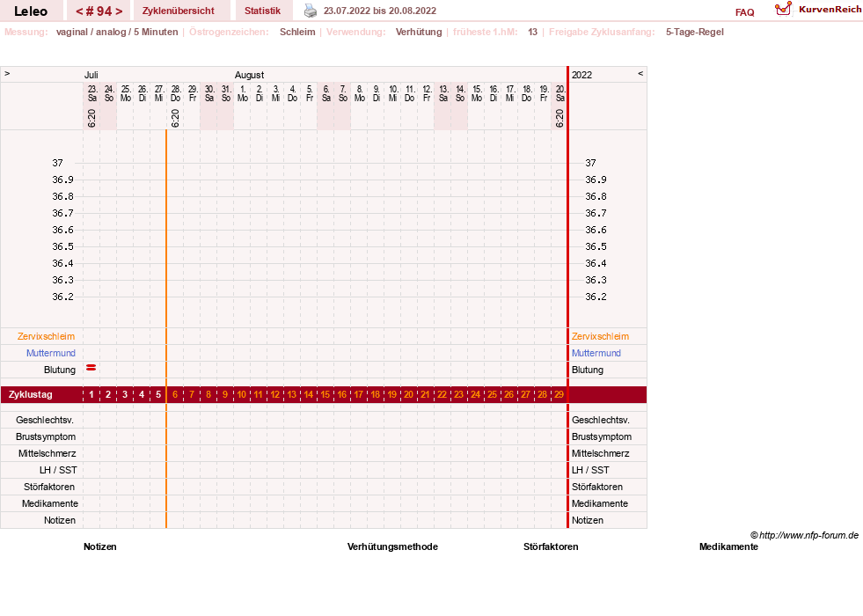Image resolution: width=863 pixels, height=616 pixels.
Task: Open the Zyklenübersicht tab
Action: click(x=179, y=11)
